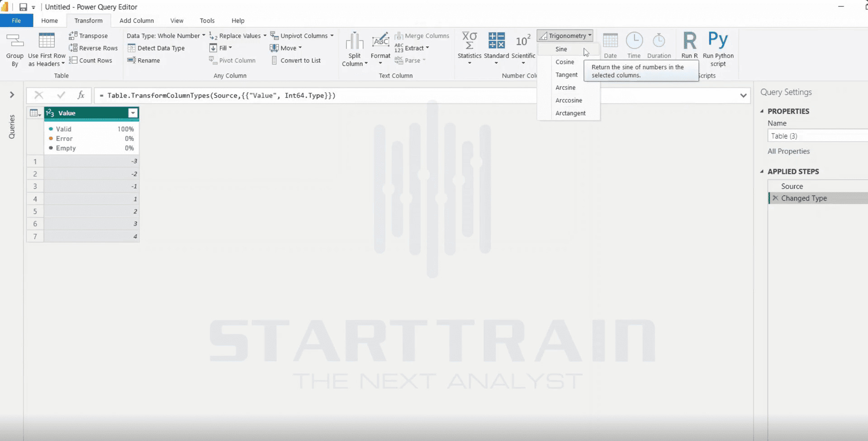Open the Fill dropdown
This screenshot has height=441, width=868.
(220, 48)
